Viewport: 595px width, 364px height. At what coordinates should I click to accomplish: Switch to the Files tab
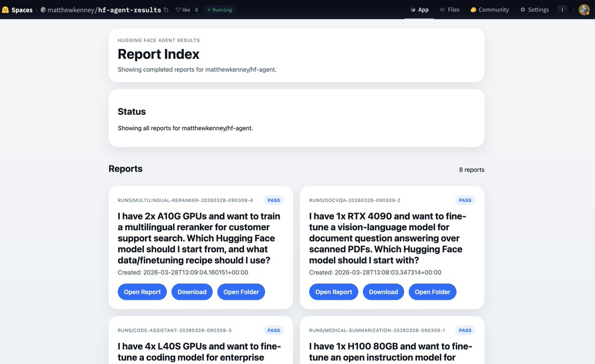[449, 10]
